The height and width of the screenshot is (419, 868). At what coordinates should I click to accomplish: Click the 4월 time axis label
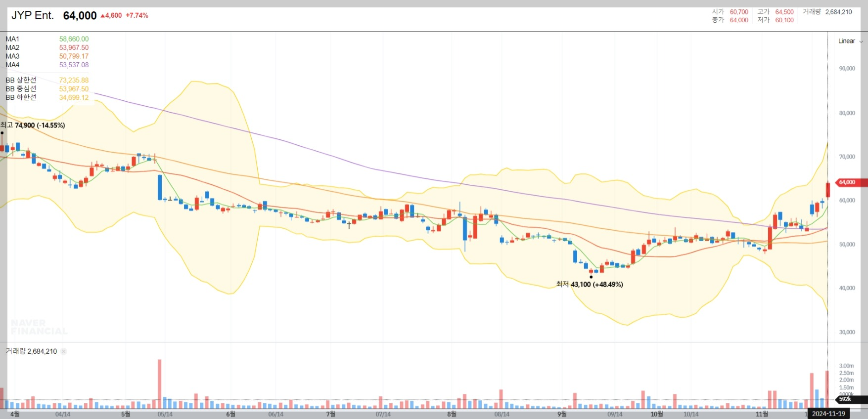(15, 414)
